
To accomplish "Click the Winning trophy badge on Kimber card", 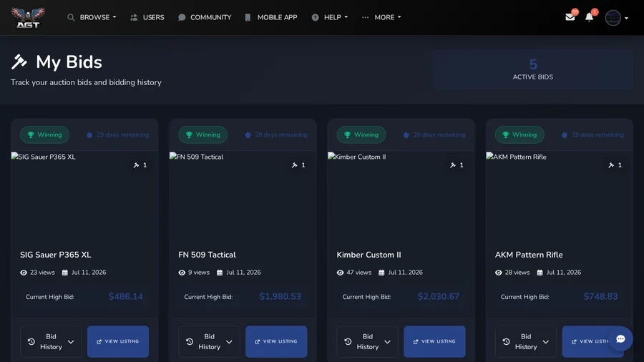I will tap(361, 134).
